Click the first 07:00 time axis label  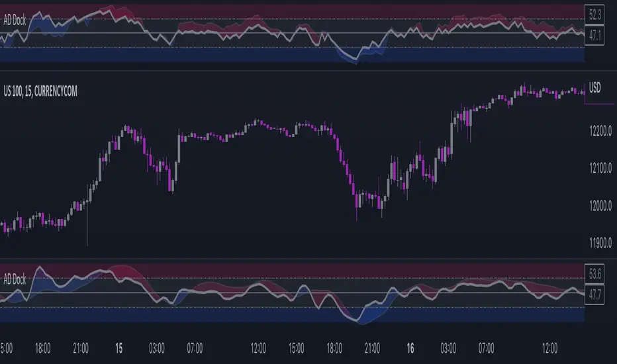pos(195,348)
